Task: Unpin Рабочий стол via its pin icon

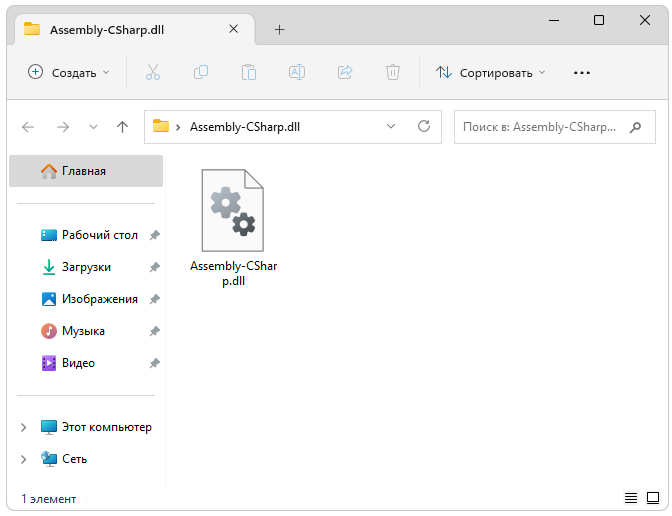Action: (x=154, y=235)
